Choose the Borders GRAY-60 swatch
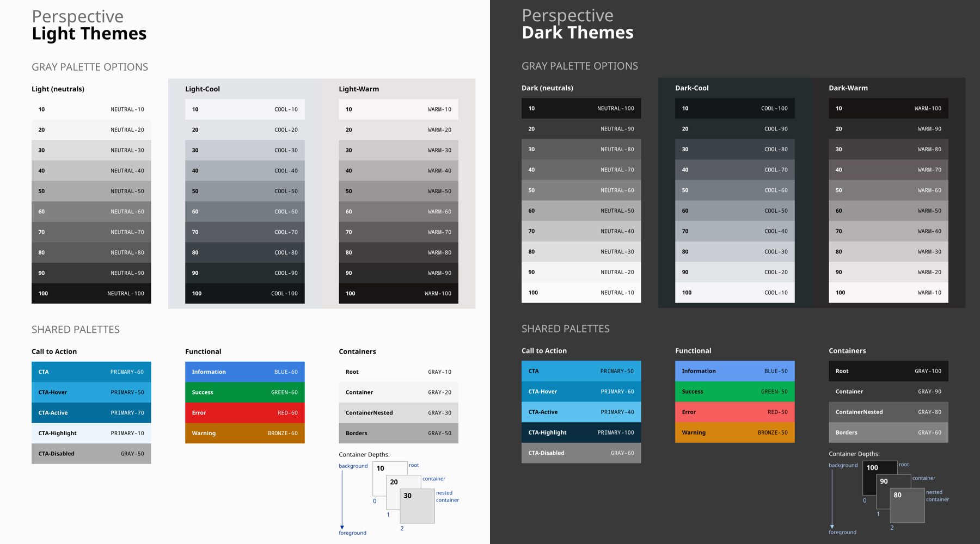Screen dimensions: 980x544 888,432
